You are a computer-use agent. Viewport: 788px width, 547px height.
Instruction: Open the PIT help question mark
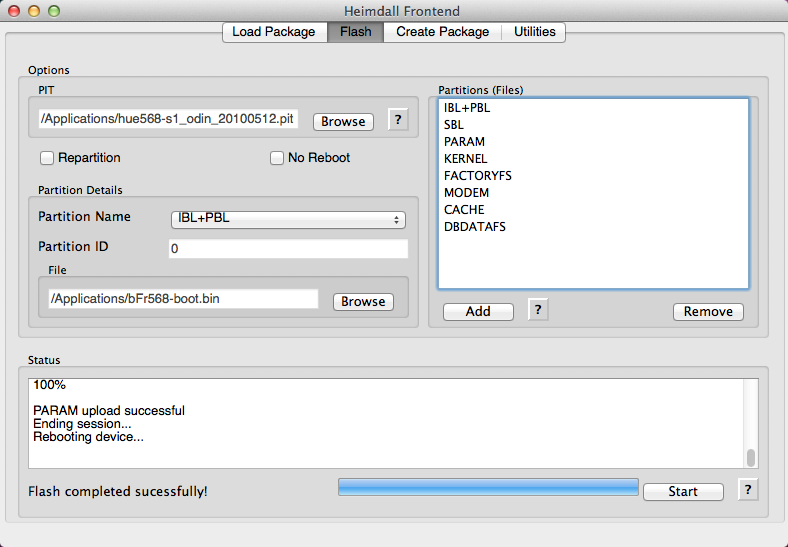pyautogui.click(x=398, y=120)
